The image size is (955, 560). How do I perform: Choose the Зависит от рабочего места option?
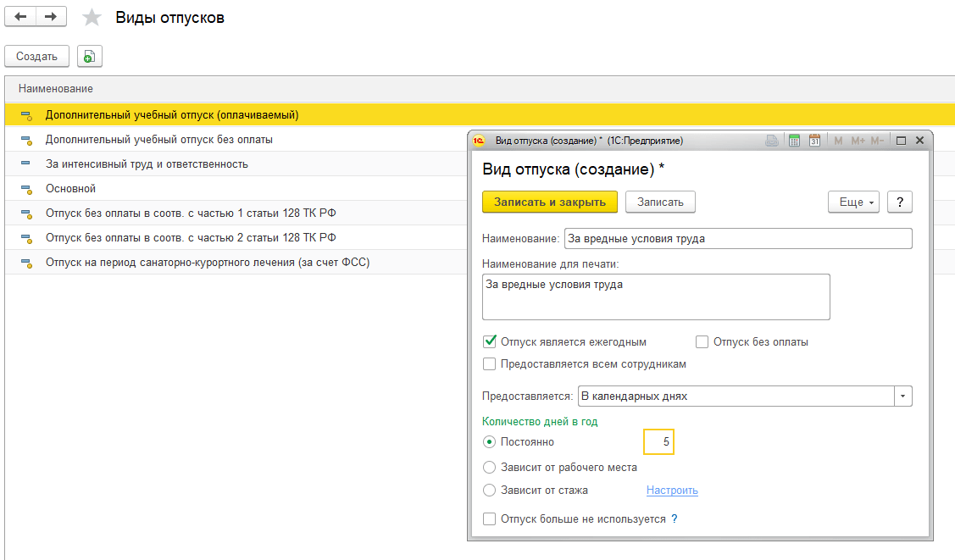pyautogui.click(x=489, y=467)
